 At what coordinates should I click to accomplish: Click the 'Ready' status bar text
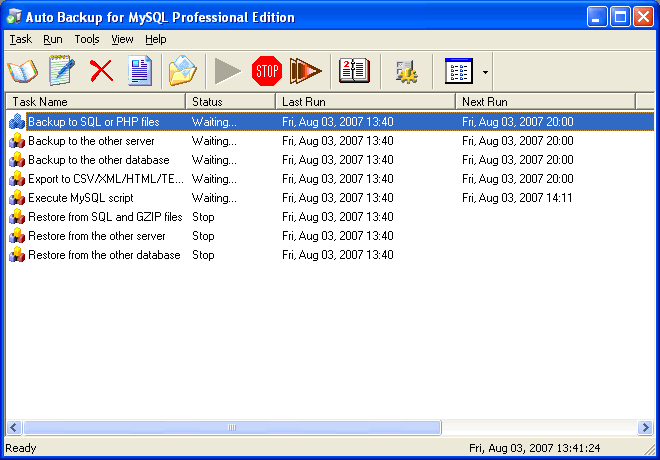pos(21,448)
